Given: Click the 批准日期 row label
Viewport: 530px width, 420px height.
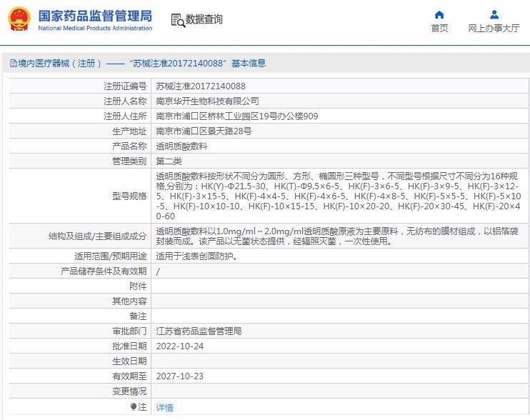Looking at the screenshot, I should click(x=129, y=346).
